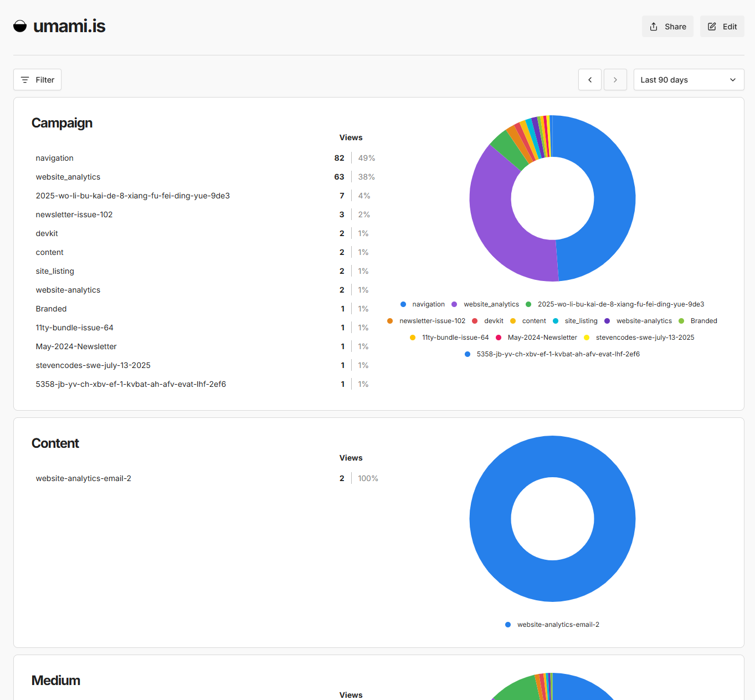This screenshot has width=755, height=700.
Task: Go to previous date range arrow
Action: pyautogui.click(x=589, y=80)
